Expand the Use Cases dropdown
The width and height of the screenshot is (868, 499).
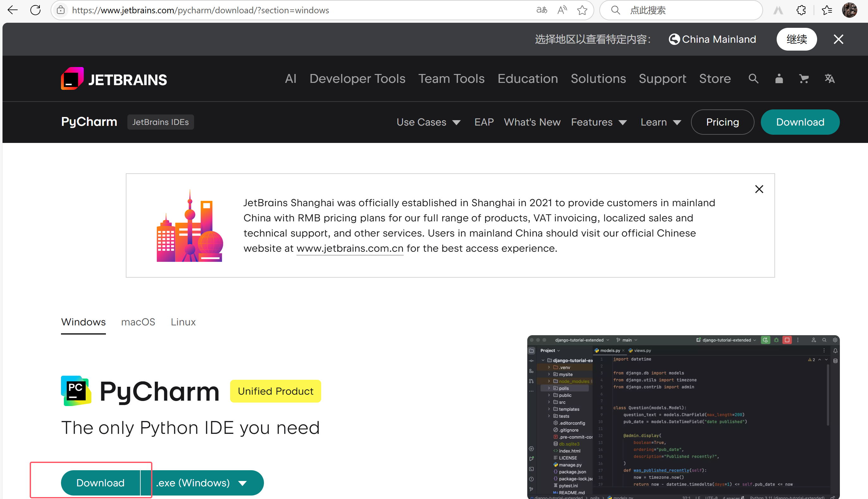(428, 122)
